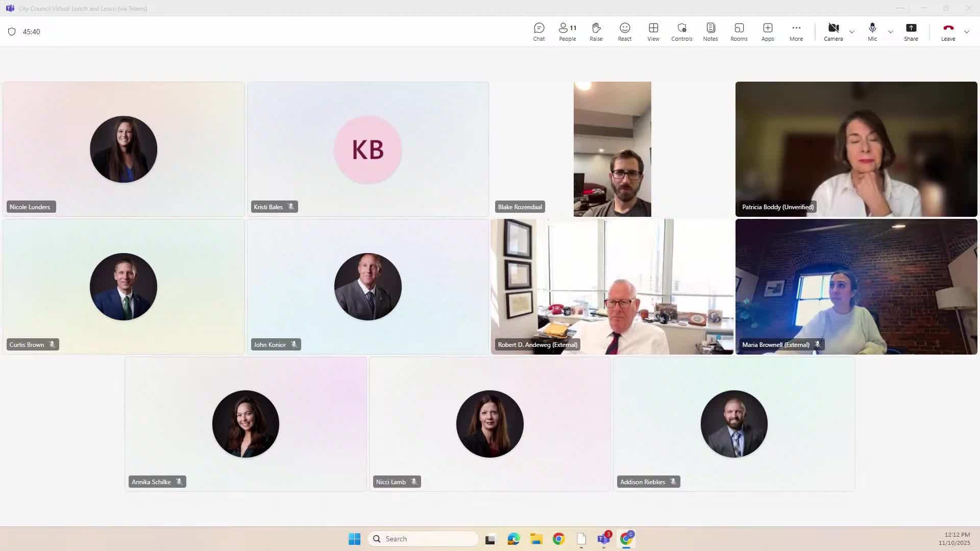Screen dimensions: 980x551
Task: Open the React emoji menu
Action: coord(625,32)
